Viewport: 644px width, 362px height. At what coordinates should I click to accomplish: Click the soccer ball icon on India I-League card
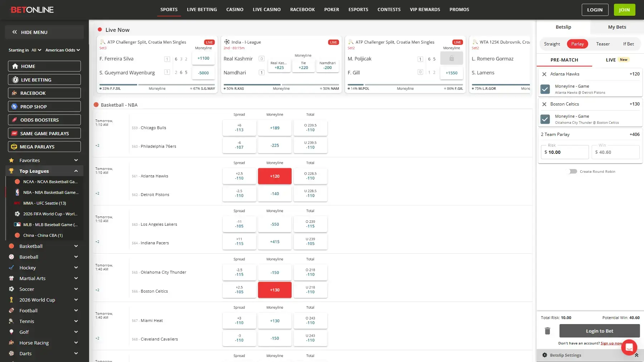[x=227, y=42]
